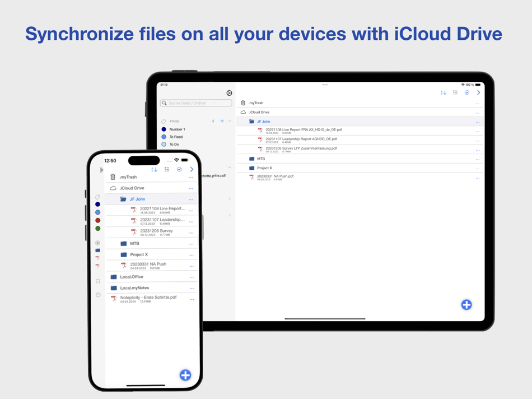
Task: Tap the blue plus button on iPad
Action: click(x=466, y=305)
